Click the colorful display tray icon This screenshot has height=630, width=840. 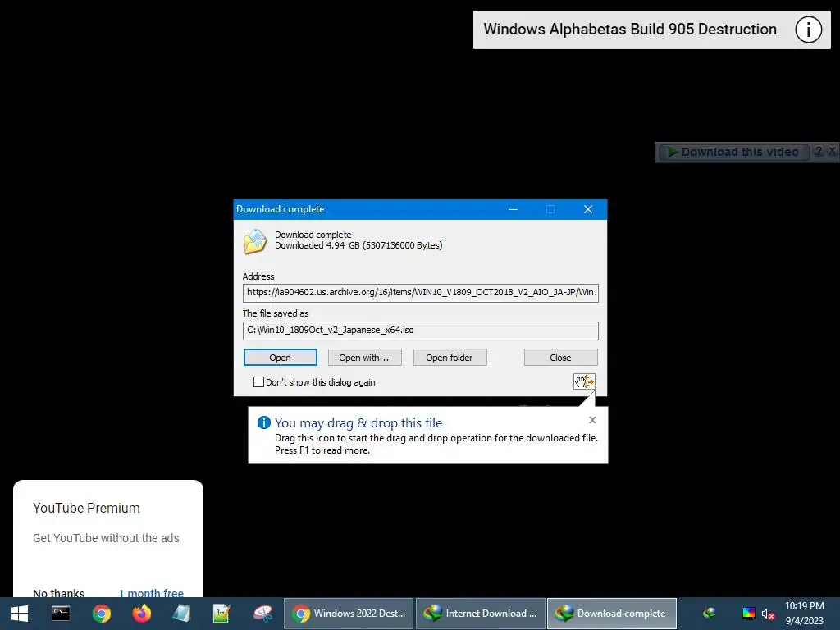(x=748, y=614)
